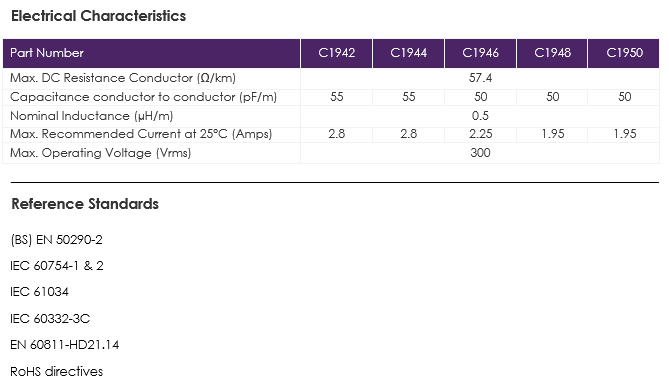The height and width of the screenshot is (380, 669).
Task: Select the IEC 60754-1 & 2 standard
Action: (x=57, y=266)
